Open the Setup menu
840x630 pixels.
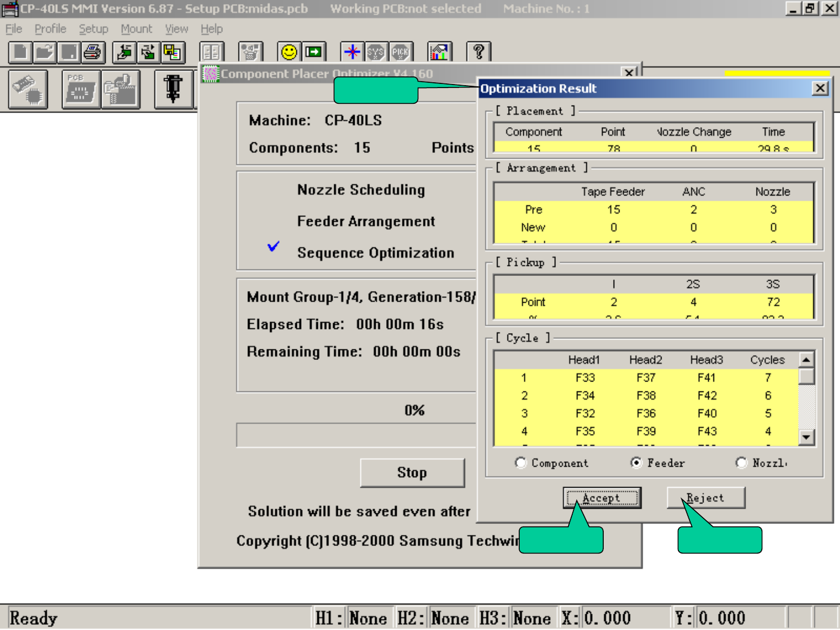(93, 29)
